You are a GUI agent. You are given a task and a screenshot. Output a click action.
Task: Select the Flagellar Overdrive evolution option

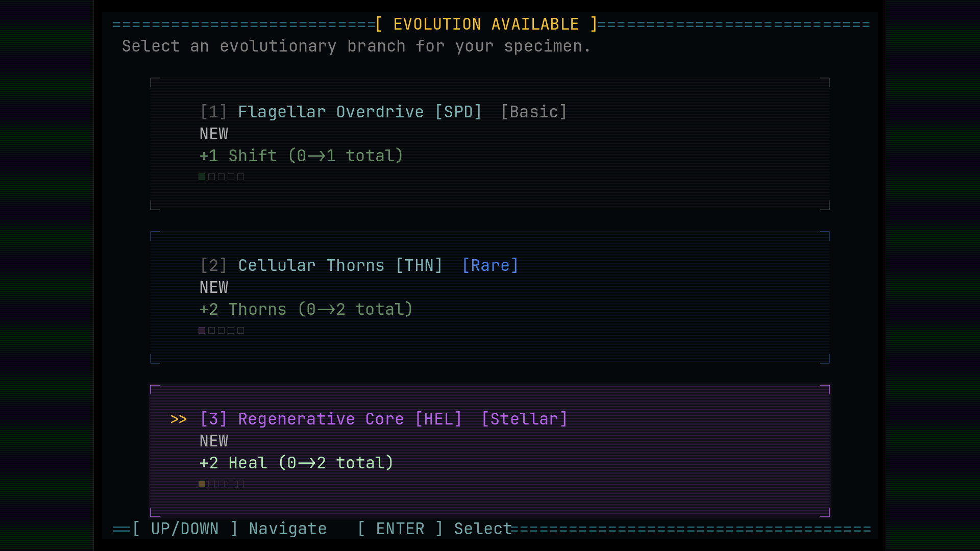coord(331,111)
